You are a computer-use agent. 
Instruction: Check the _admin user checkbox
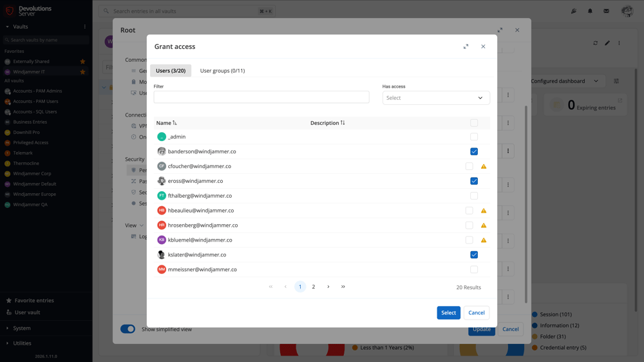[474, 137]
